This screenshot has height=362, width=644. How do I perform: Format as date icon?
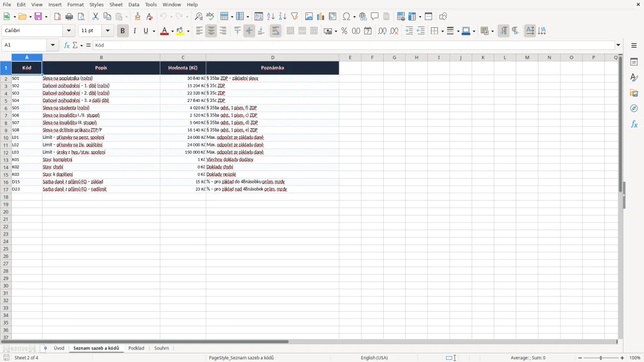click(x=368, y=31)
